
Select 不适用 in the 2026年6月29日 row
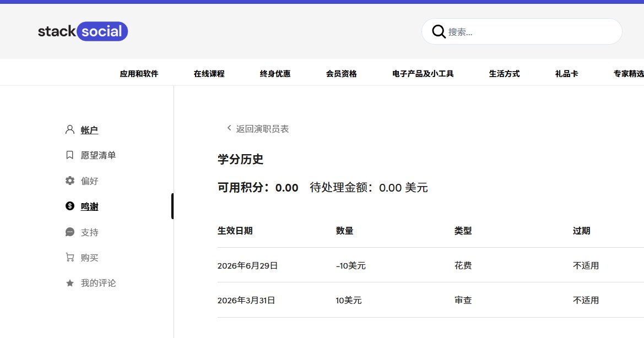[x=586, y=265]
